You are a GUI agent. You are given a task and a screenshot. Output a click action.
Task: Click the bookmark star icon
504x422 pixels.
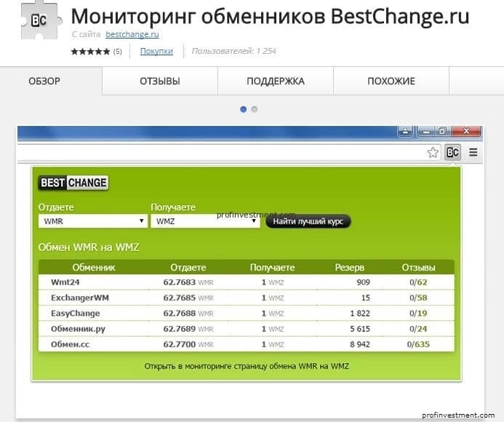[433, 152]
